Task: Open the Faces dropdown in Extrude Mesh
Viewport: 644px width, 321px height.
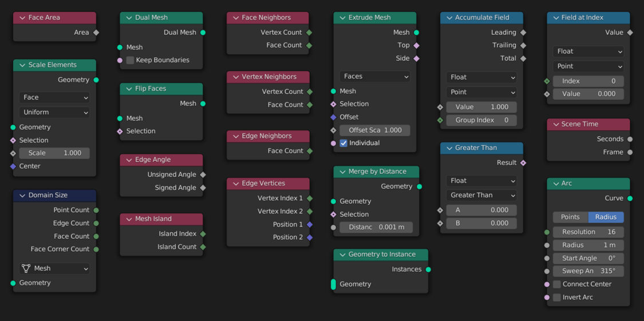Action: tap(375, 77)
